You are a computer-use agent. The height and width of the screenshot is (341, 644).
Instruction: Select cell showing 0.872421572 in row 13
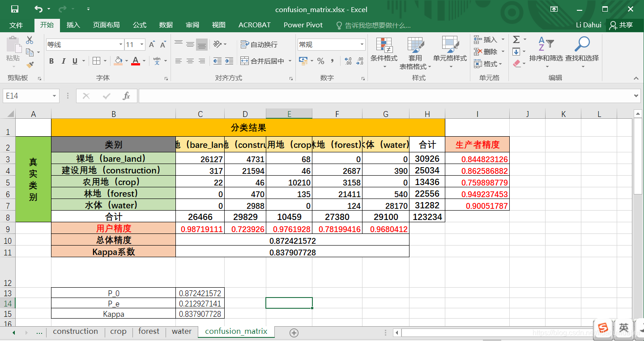(x=200, y=294)
